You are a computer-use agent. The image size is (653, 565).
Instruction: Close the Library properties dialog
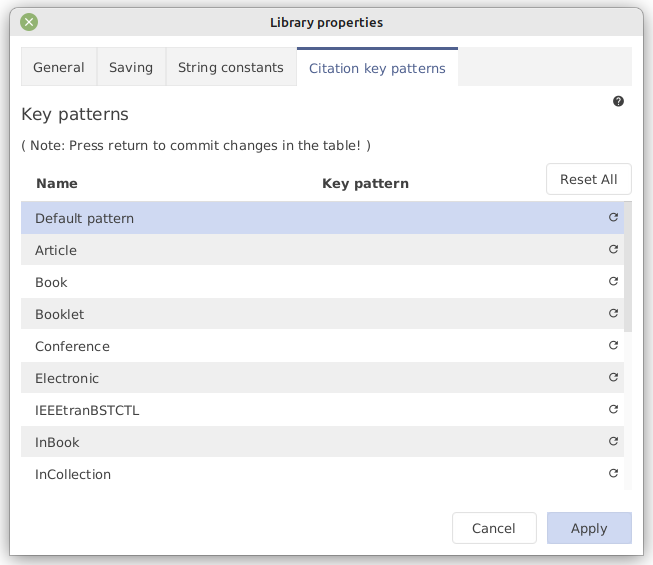(x=29, y=22)
